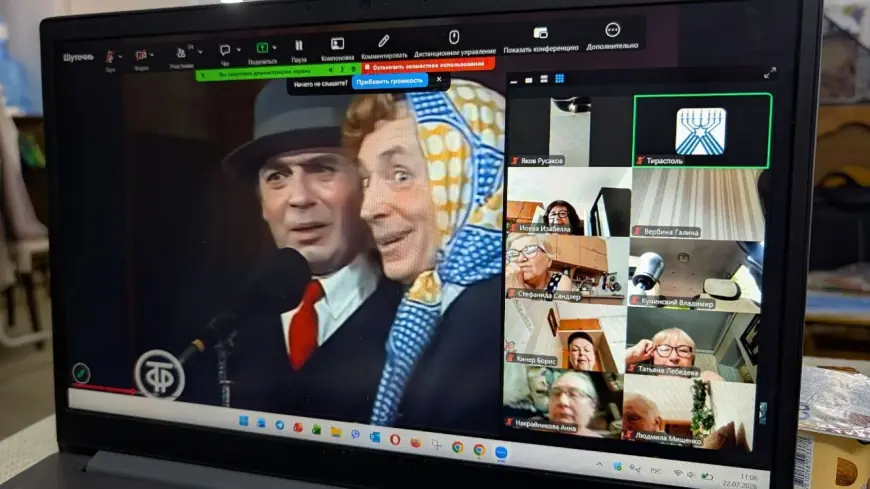The image size is (870, 489).
Task: Select the Тирасполь participant tile
Action: pyautogui.click(x=702, y=131)
